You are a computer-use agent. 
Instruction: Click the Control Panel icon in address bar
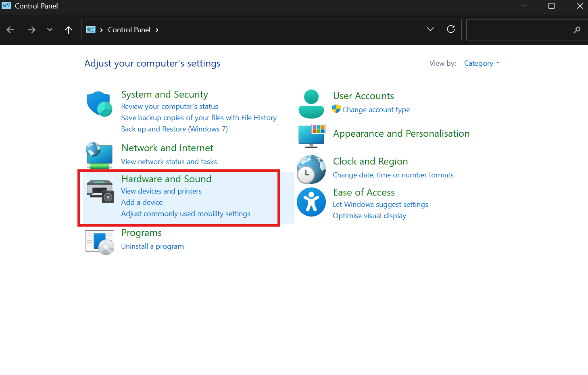91,29
